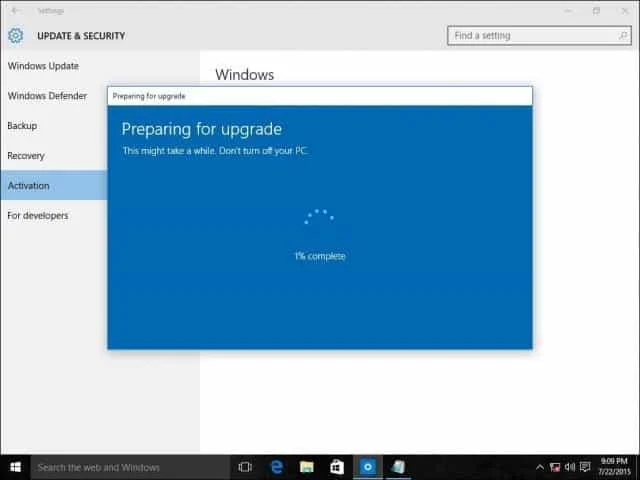
Task: Go back with the Settings back arrow
Action: tap(15, 11)
